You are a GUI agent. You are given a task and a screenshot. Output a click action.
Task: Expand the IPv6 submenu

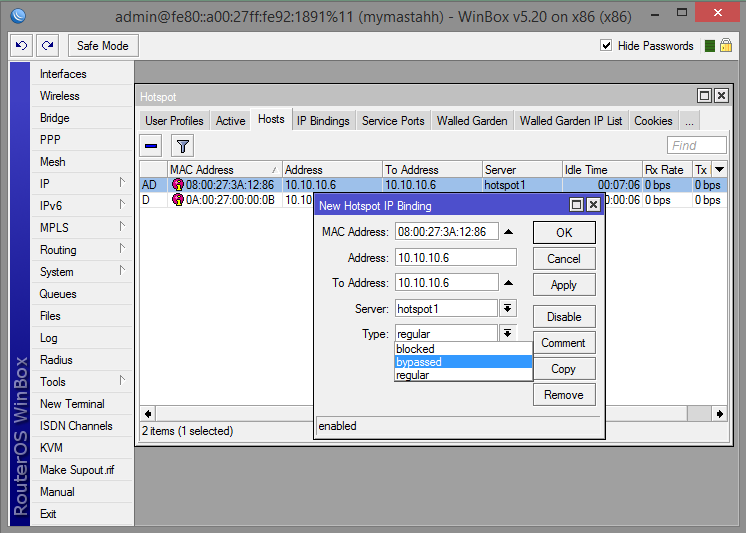click(122, 205)
